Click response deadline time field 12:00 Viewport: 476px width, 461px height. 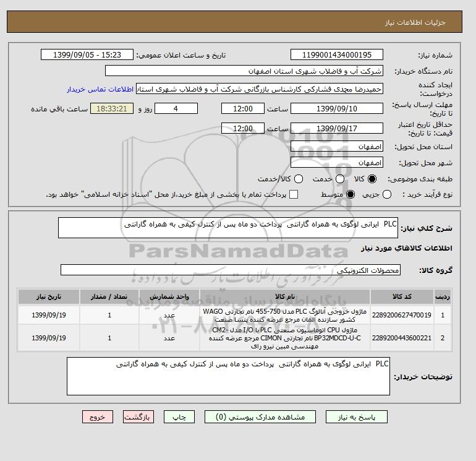click(243, 108)
